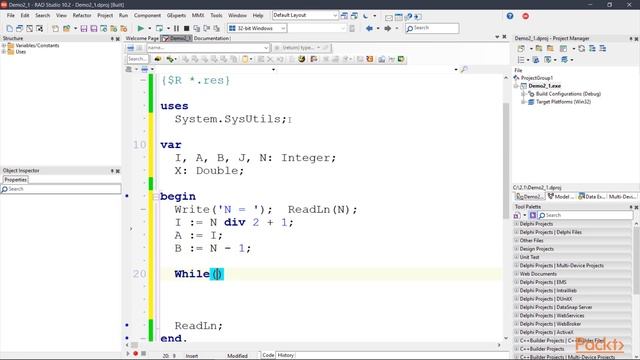Select Demo2_1.exe in Project Manager
Screen dimensions: 640x360
coord(544,86)
